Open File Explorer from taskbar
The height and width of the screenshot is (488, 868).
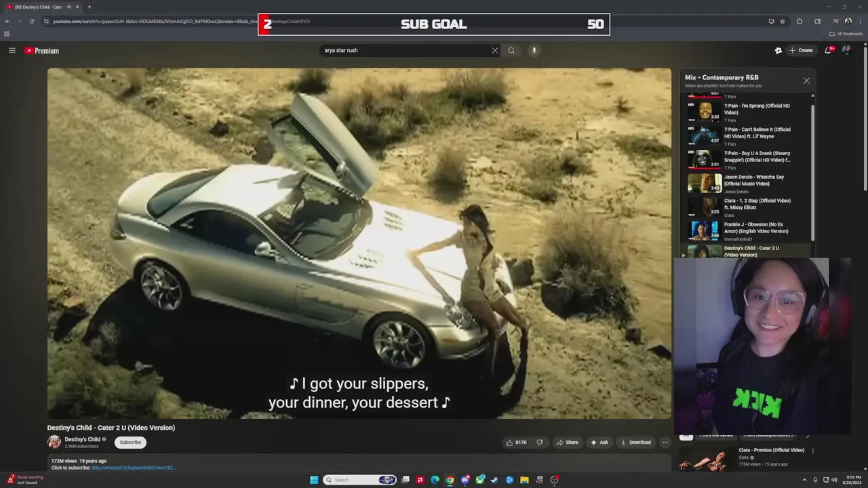click(524, 480)
